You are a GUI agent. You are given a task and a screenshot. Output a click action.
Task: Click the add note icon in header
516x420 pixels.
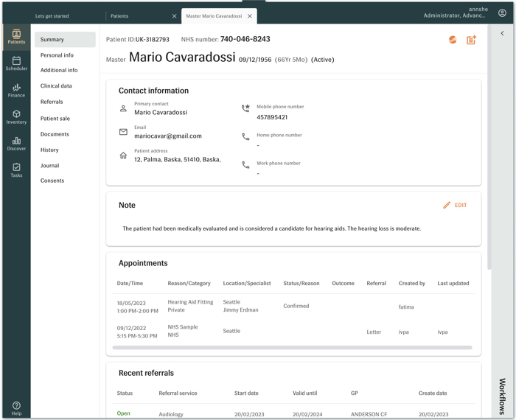(471, 40)
